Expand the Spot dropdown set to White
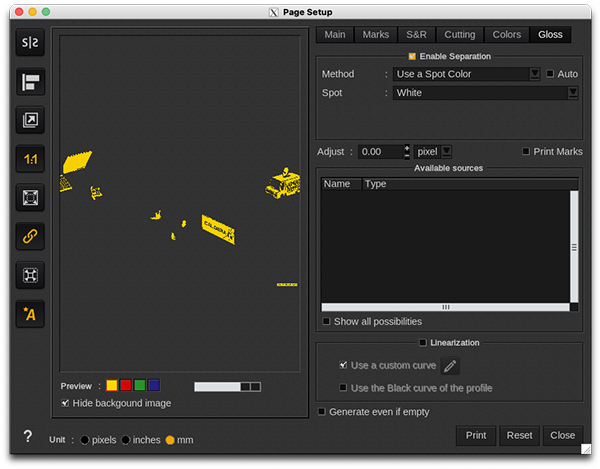This screenshot has height=469, width=600. [486, 93]
